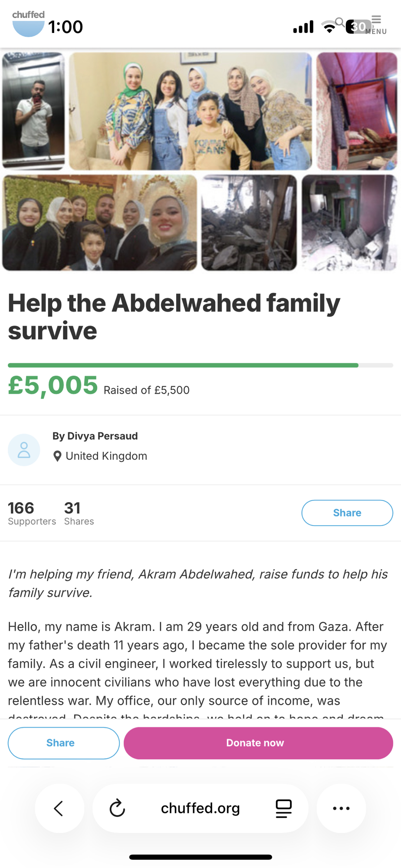View the wedding family selfie photo
The height and width of the screenshot is (868, 401).
click(99, 223)
